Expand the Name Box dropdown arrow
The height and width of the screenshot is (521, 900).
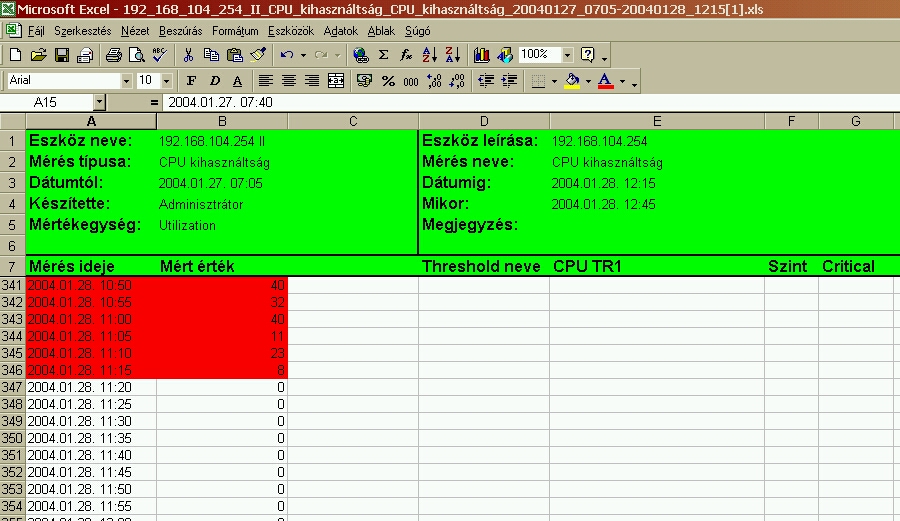pos(99,102)
